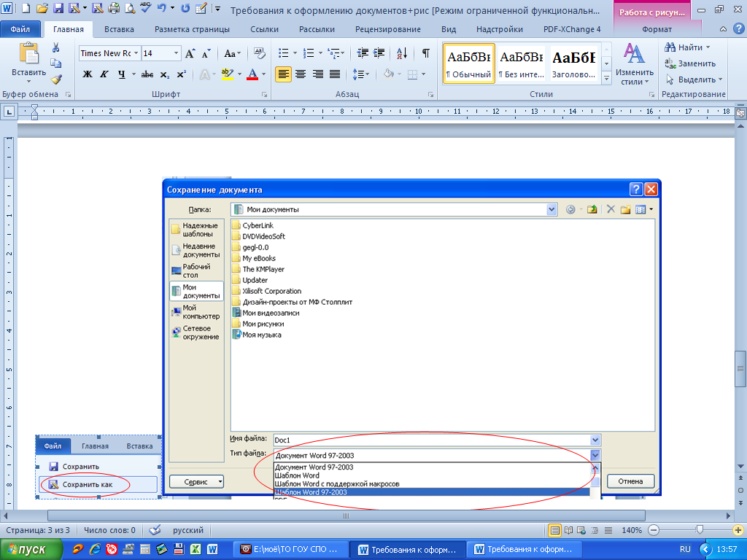The height and width of the screenshot is (560, 747).
Task: Click the numbered list icon
Action: [x=309, y=52]
